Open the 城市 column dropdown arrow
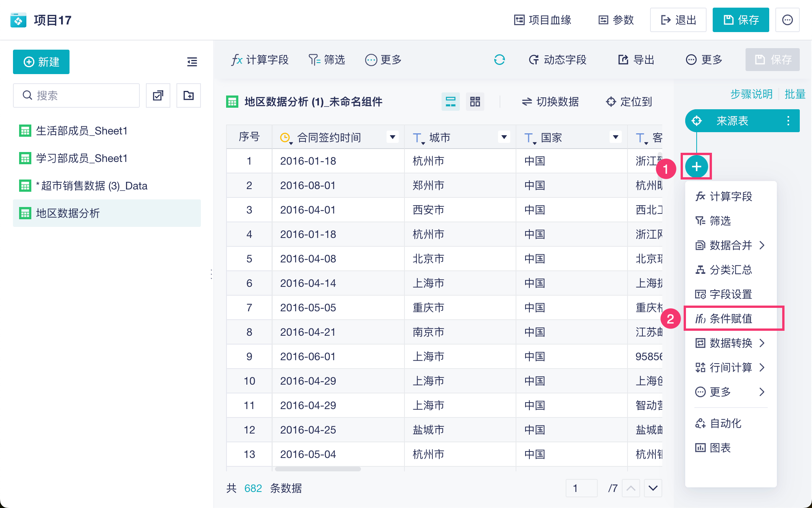Screen dimensions: 812x508 point(504,137)
